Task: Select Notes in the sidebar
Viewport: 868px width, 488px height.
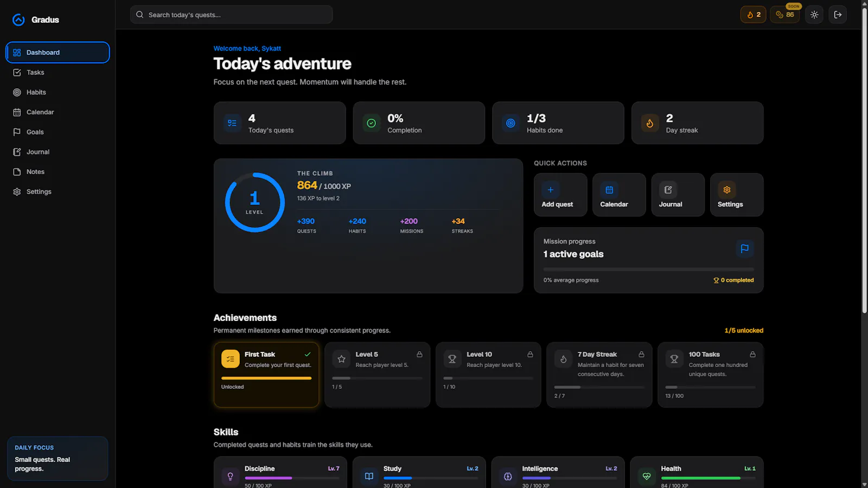Action: click(x=58, y=172)
